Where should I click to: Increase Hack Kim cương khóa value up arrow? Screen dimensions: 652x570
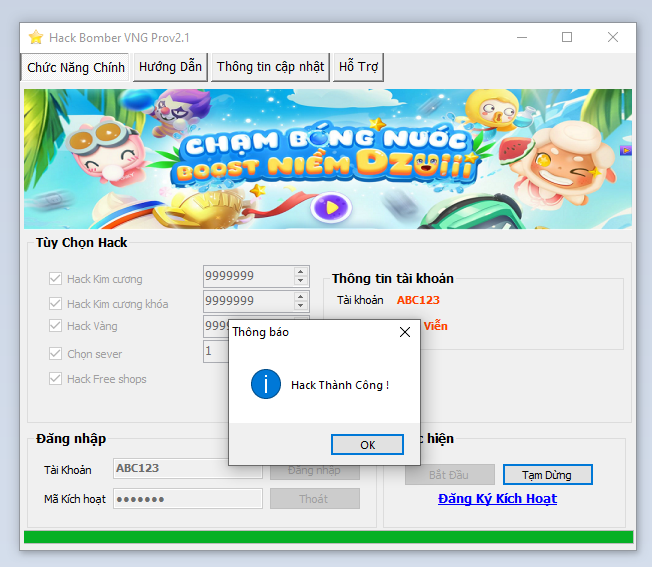tap(300, 296)
